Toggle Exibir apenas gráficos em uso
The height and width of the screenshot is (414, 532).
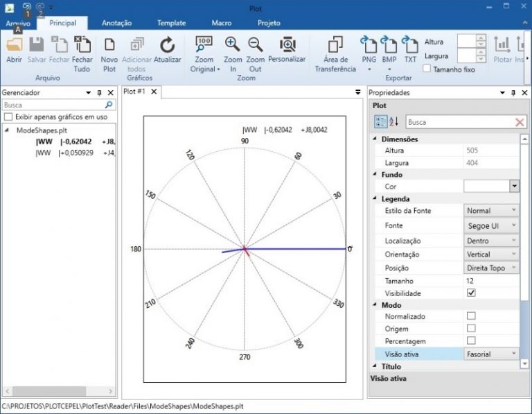pos(8,117)
